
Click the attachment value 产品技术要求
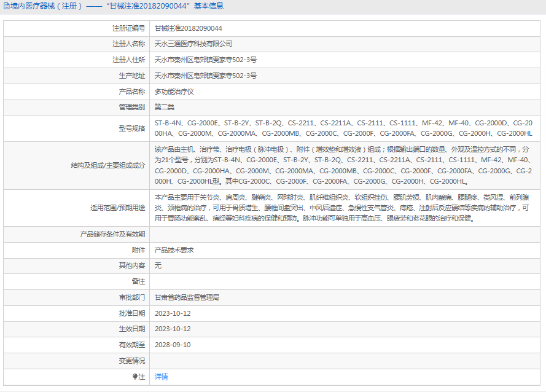pyautogui.click(x=174, y=250)
